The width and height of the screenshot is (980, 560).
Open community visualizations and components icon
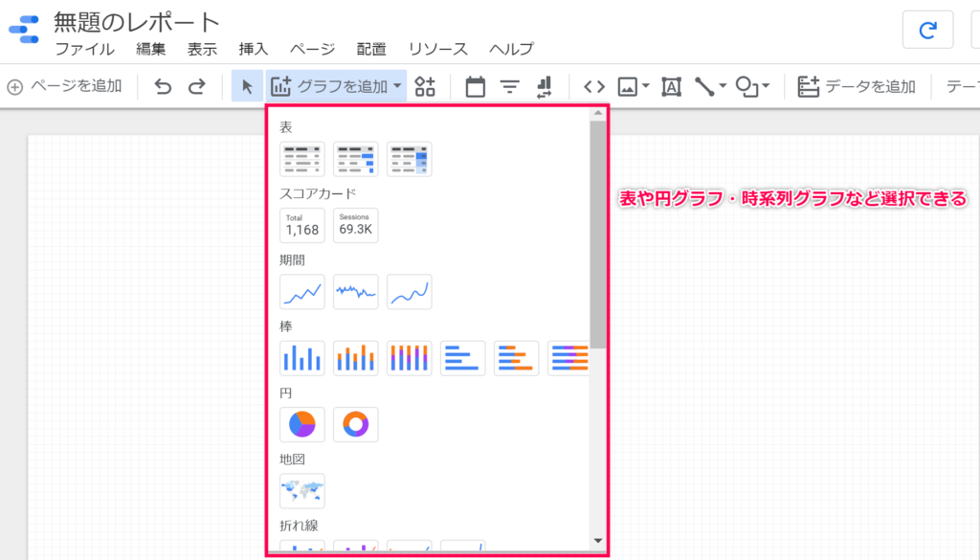[425, 86]
